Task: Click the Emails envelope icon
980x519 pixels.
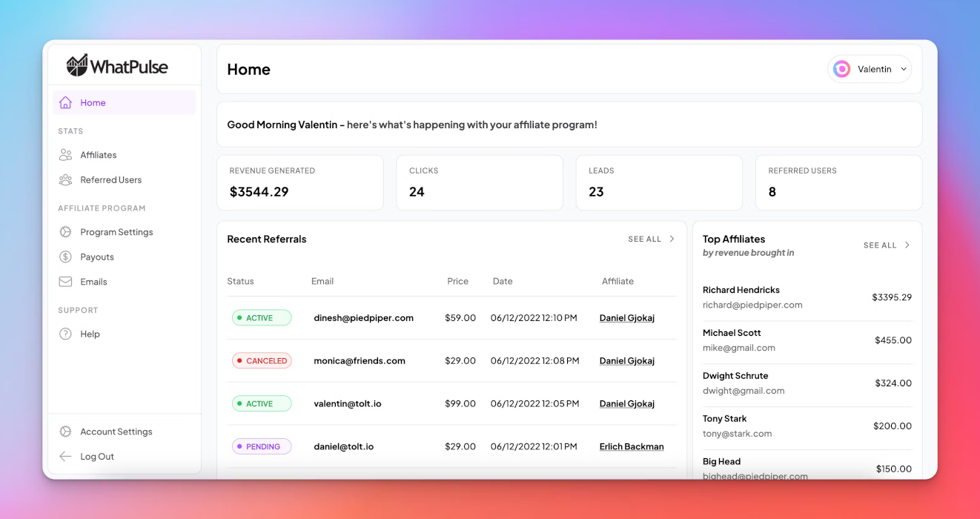Action: tap(65, 282)
